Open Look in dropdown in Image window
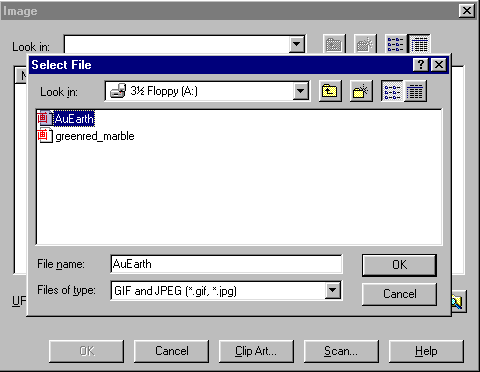 (296, 44)
